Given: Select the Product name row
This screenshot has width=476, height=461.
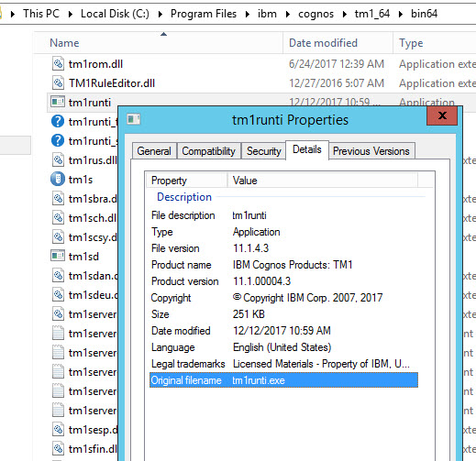Looking at the screenshot, I should (x=283, y=265).
